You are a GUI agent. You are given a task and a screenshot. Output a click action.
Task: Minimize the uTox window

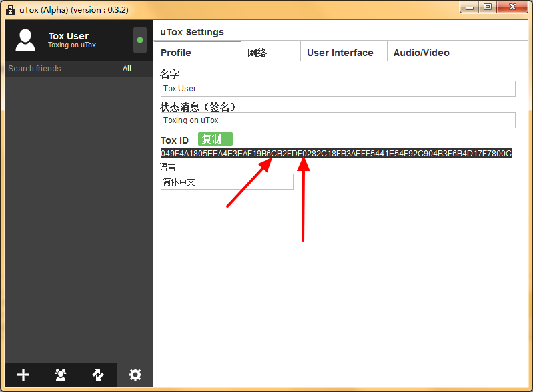click(470, 7)
